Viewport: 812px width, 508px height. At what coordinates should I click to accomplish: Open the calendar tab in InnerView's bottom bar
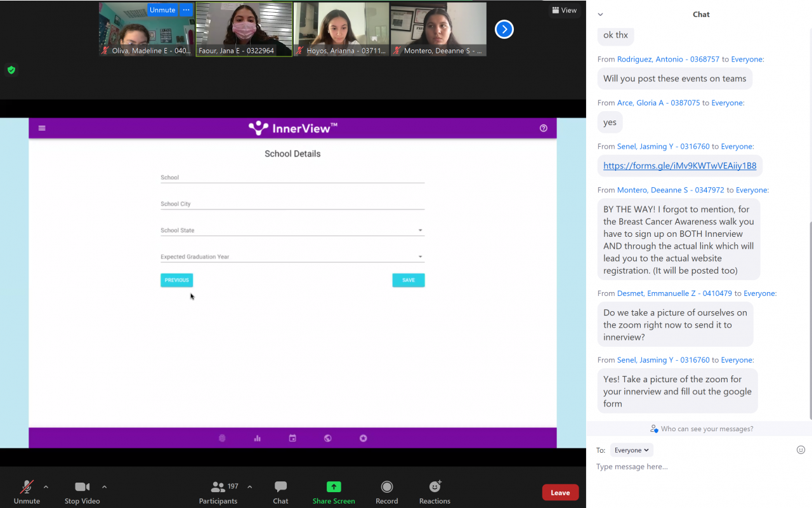(x=292, y=438)
